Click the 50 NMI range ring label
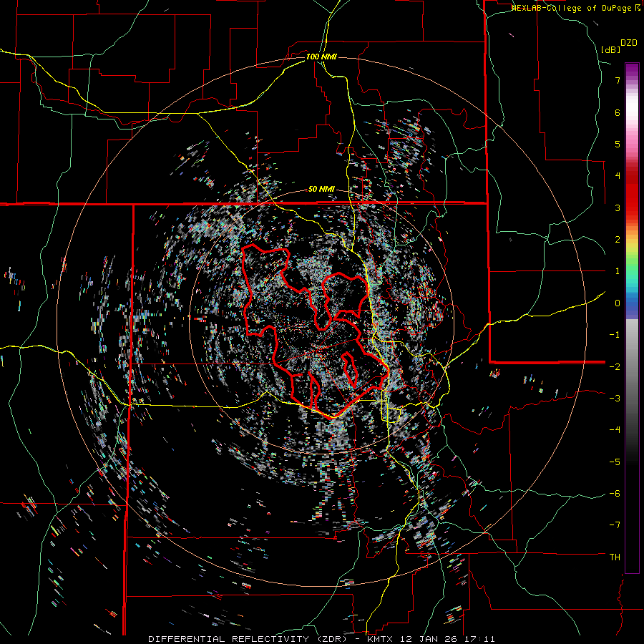The image size is (644, 644). click(321, 190)
